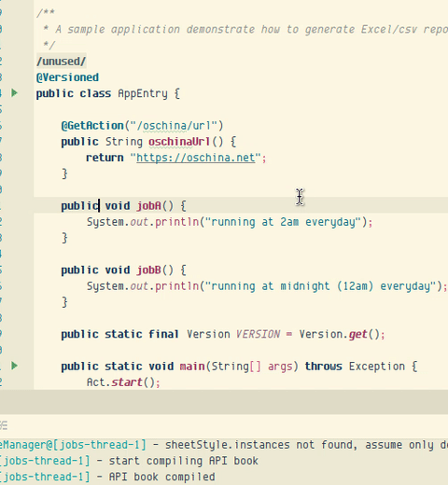Click "running at 2am everyday" string
This screenshot has height=485, width=448.
tap(283, 222)
